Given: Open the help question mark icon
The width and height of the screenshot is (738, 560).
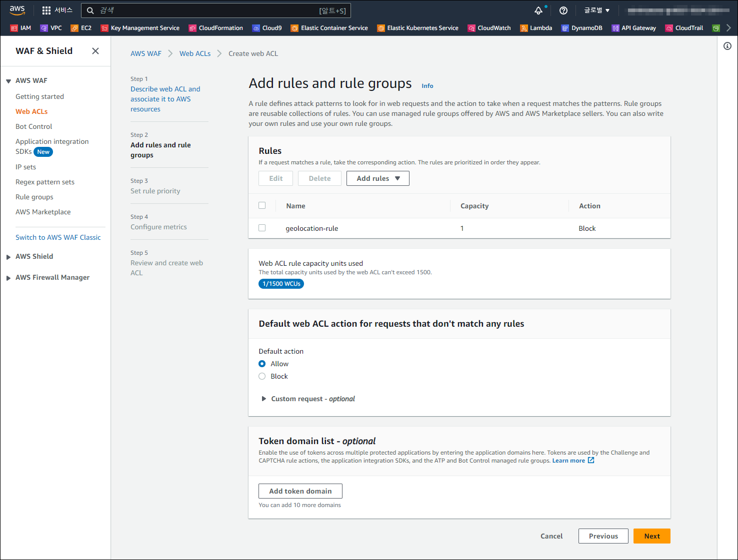Looking at the screenshot, I should (563, 10).
